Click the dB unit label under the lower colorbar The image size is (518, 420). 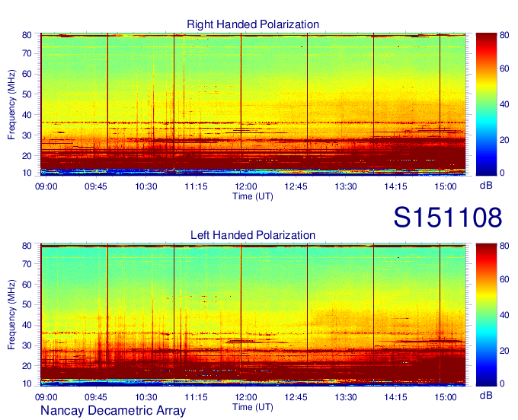[486, 395]
